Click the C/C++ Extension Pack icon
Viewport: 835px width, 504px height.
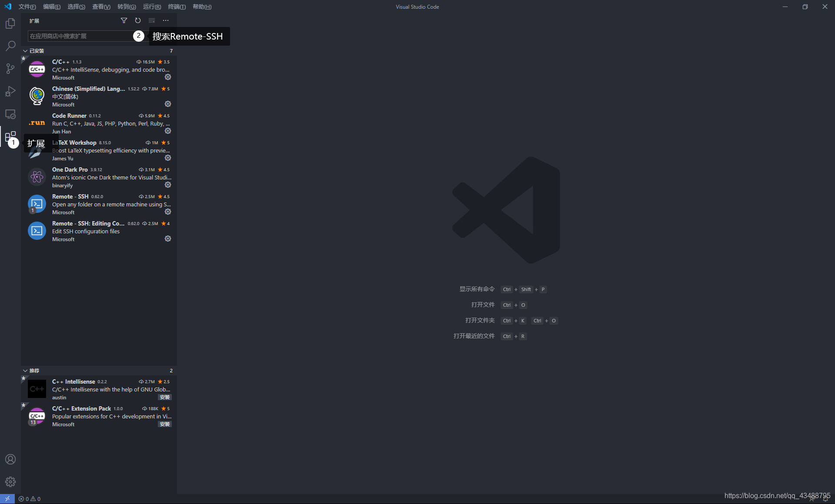click(x=37, y=416)
